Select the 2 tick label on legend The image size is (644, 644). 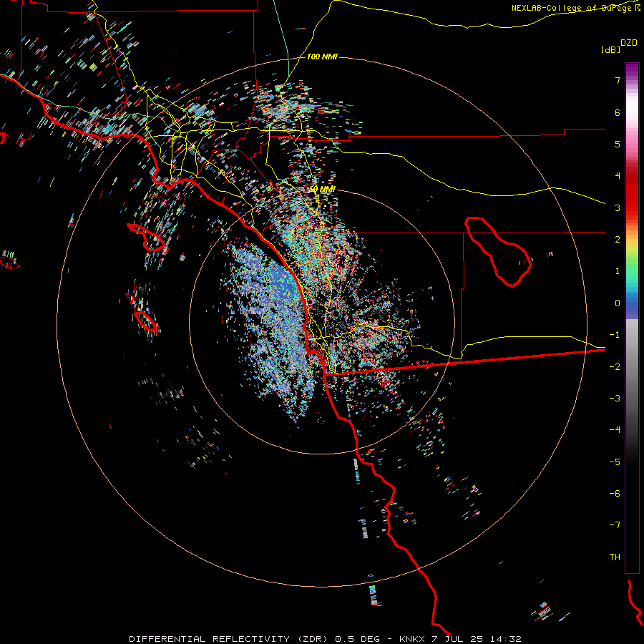tap(618, 240)
